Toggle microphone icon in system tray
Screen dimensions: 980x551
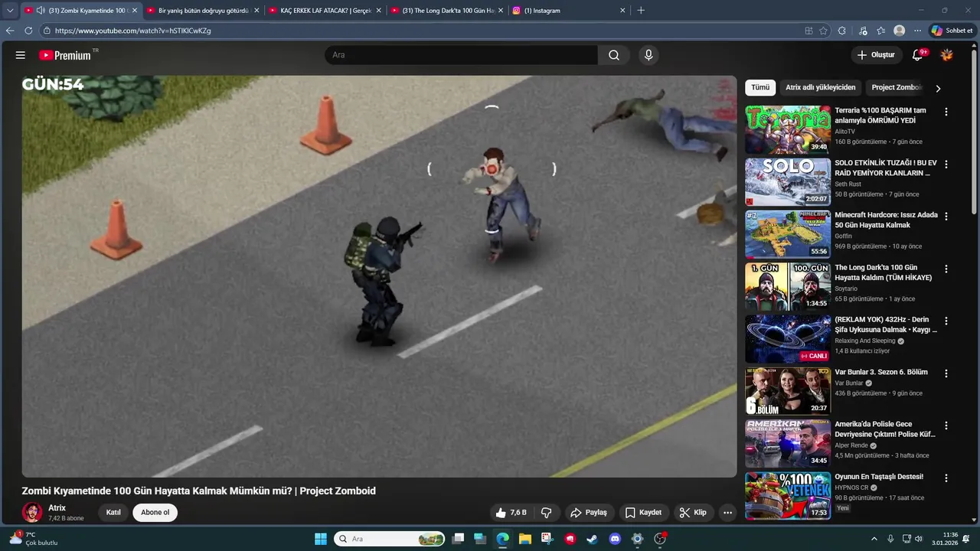click(x=890, y=539)
